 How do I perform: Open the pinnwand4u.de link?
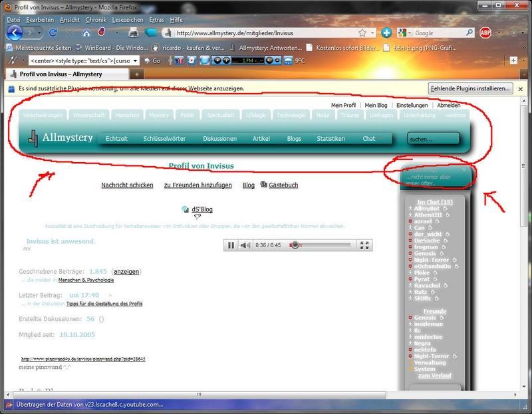[83, 359]
